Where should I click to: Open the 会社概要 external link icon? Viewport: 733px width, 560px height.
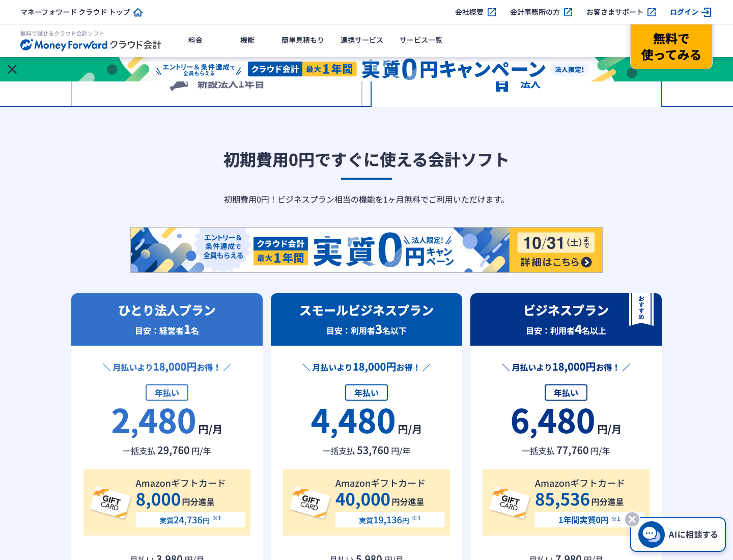click(x=492, y=12)
